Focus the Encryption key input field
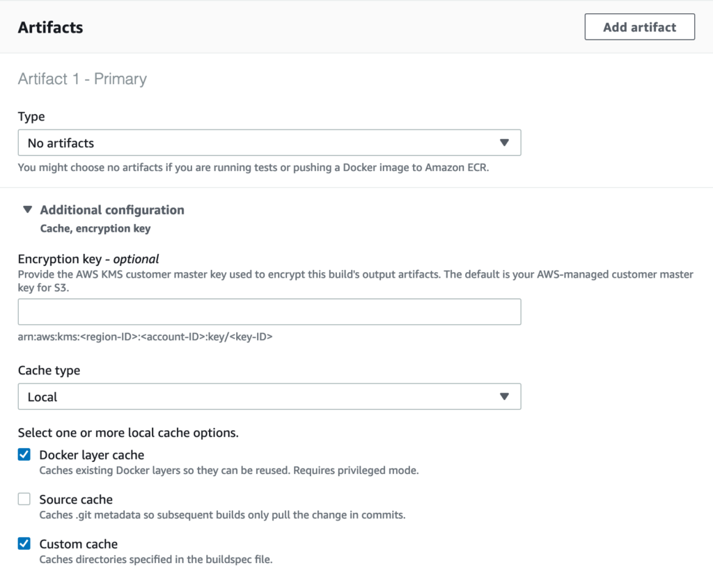This screenshot has height=588, width=713. pos(269,312)
